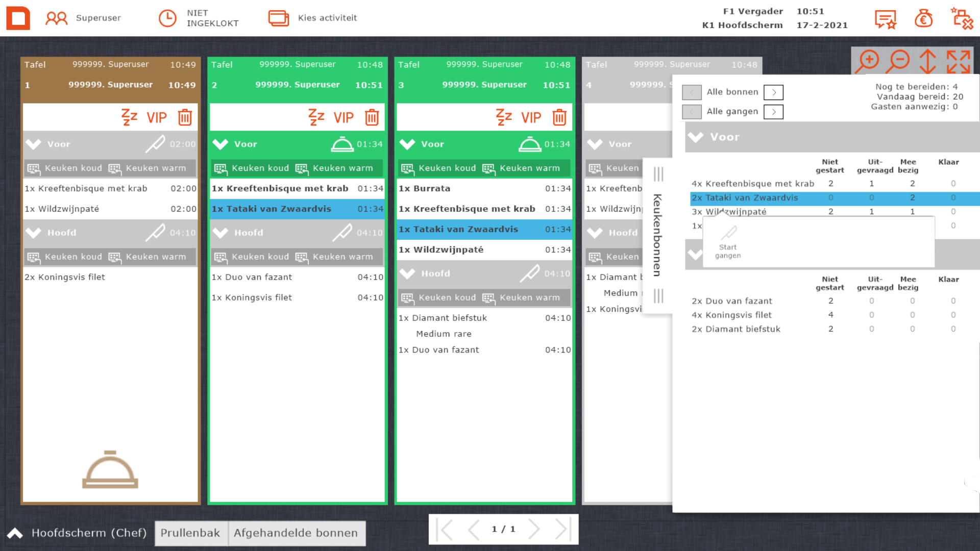Click next arrow beside Alle bonnen

click(x=773, y=92)
